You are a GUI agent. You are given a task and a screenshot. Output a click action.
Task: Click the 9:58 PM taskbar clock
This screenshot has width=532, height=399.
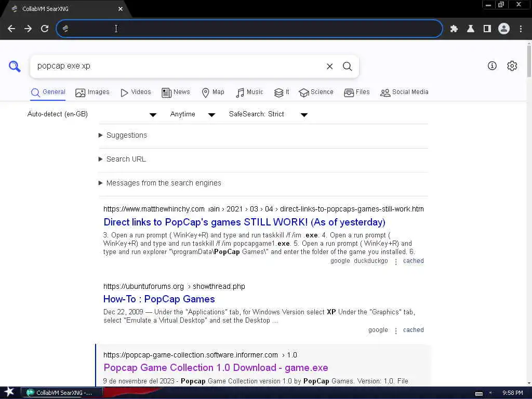click(512, 393)
